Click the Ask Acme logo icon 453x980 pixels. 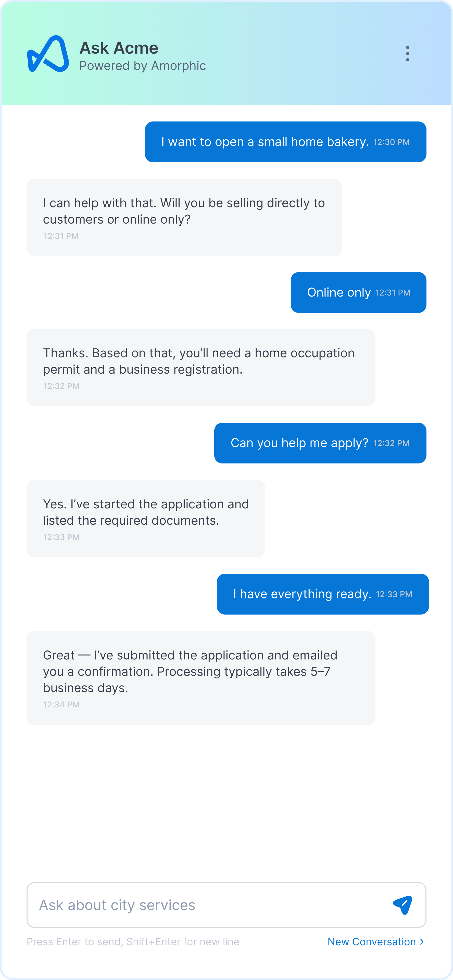tap(48, 54)
